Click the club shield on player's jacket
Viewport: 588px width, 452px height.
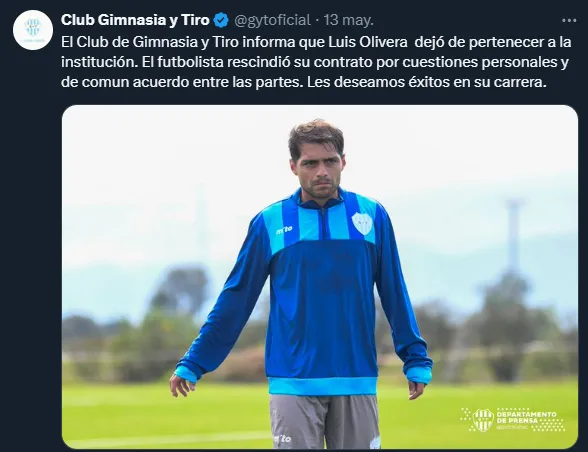tap(362, 224)
